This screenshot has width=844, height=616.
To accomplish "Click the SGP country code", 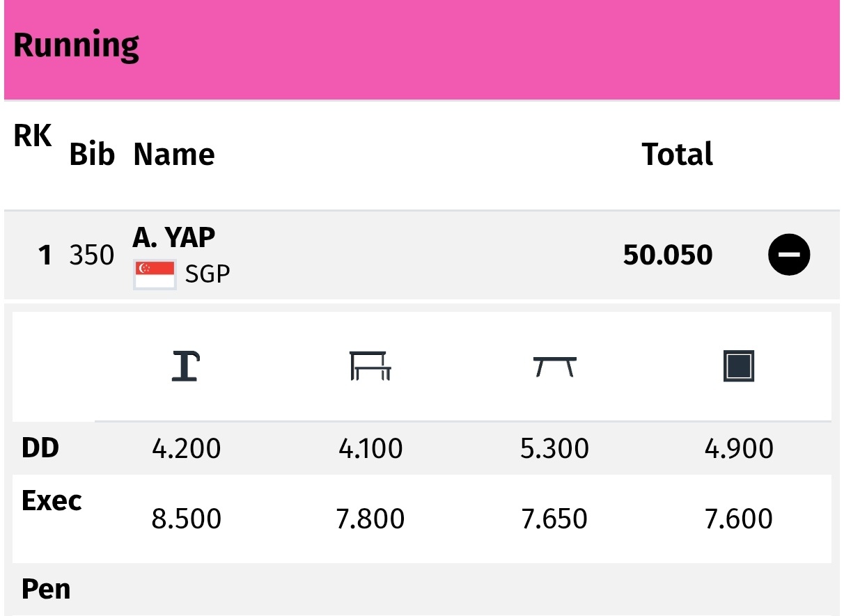I will (x=208, y=275).
